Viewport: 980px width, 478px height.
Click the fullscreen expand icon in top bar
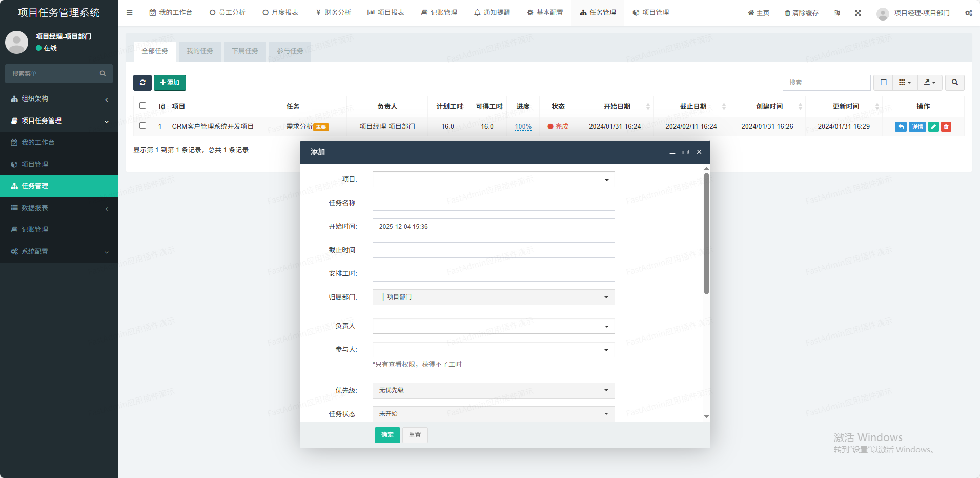(x=858, y=13)
